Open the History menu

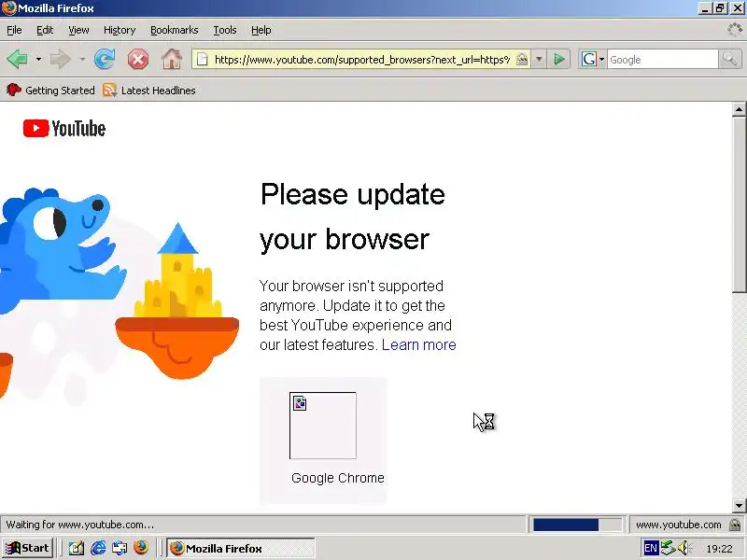(x=120, y=30)
